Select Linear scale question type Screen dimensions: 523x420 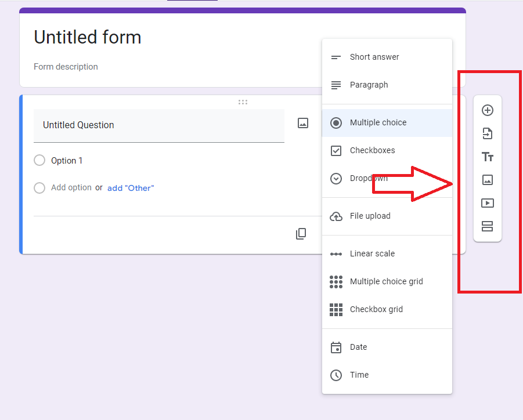tap(387, 254)
